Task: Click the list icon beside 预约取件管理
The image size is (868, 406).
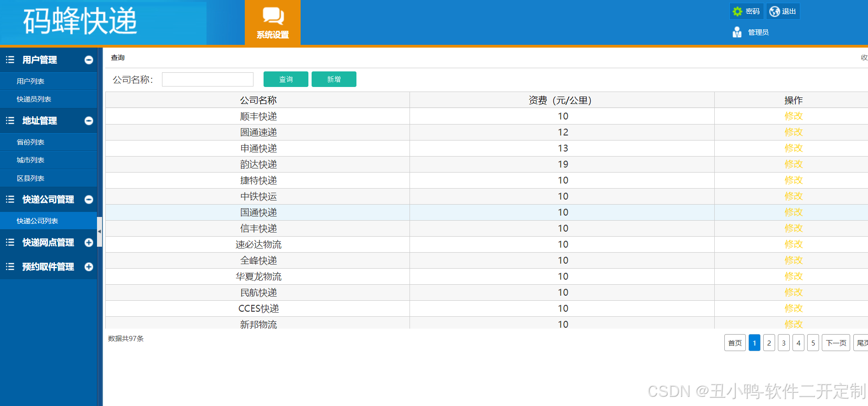Action: coord(10,267)
